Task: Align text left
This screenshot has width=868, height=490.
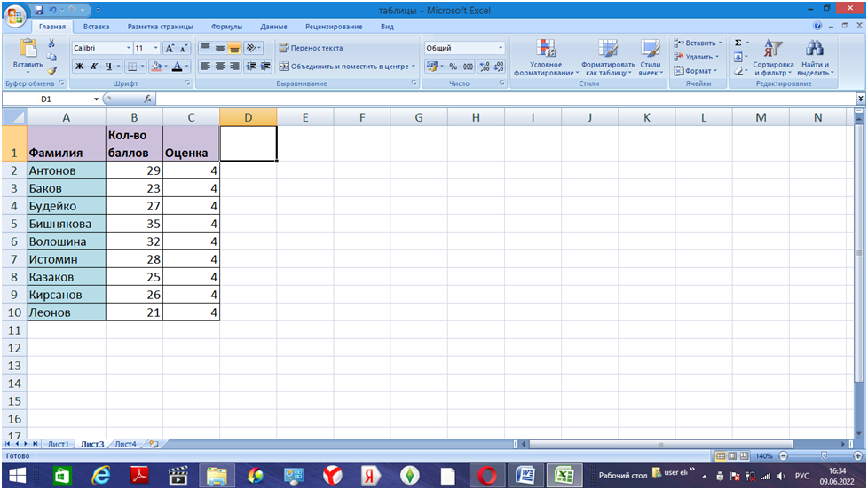Action: 205,67
